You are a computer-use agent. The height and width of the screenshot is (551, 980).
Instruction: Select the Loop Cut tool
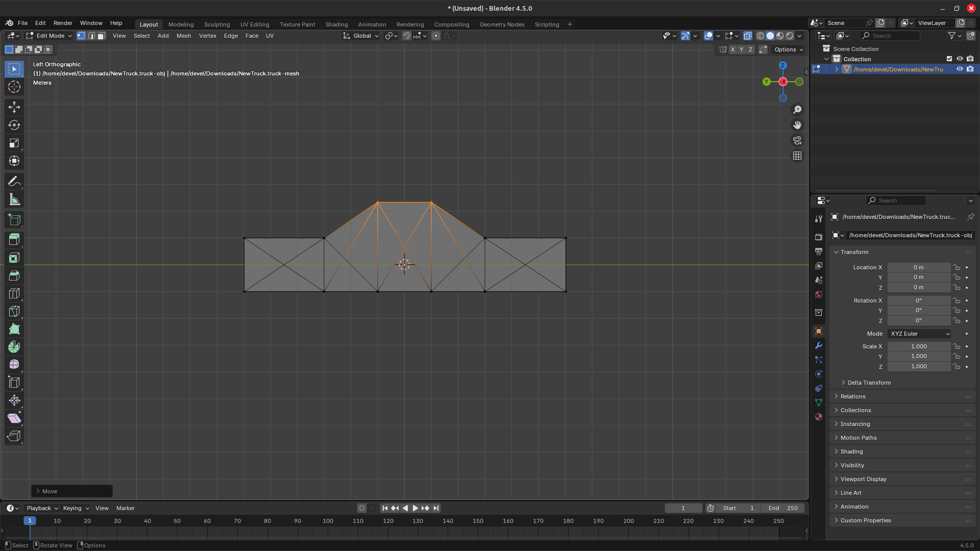click(14, 293)
